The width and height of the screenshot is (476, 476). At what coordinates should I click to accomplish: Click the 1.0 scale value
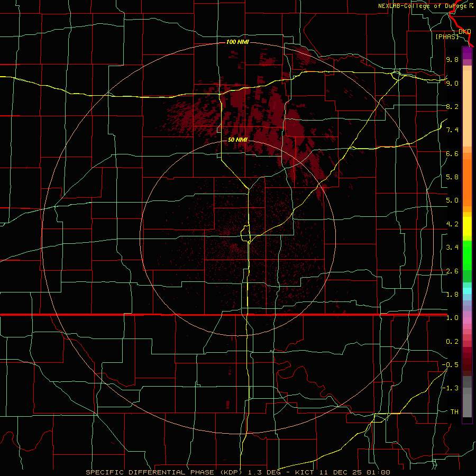click(x=452, y=318)
